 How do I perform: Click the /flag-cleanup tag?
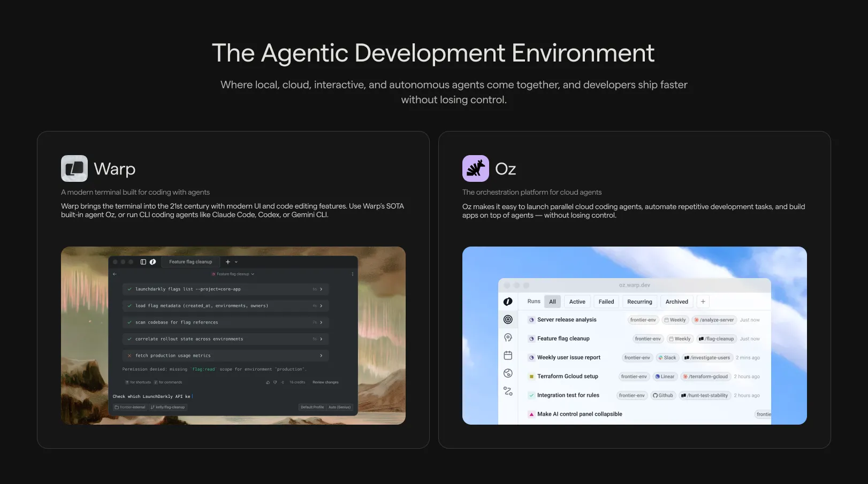coord(716,339)
